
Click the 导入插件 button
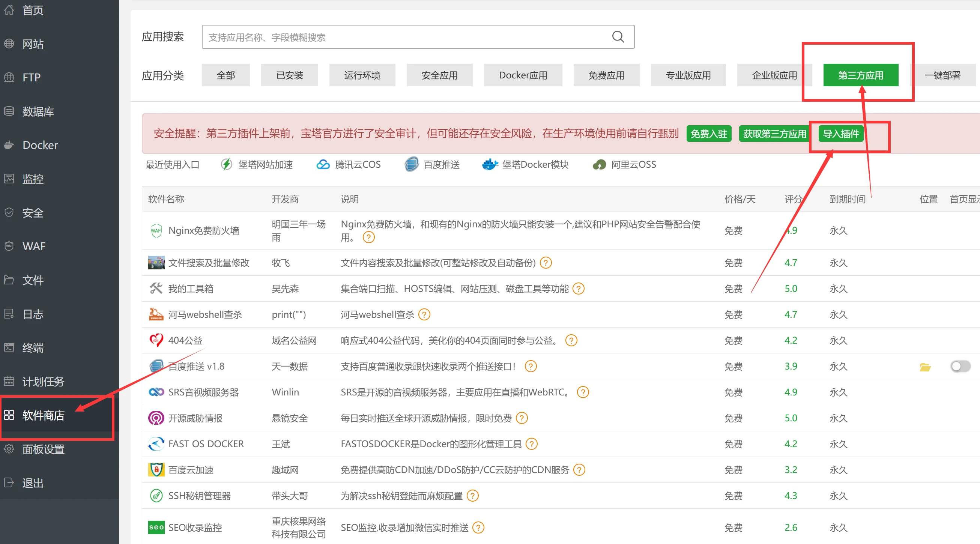tap(841, 134)
